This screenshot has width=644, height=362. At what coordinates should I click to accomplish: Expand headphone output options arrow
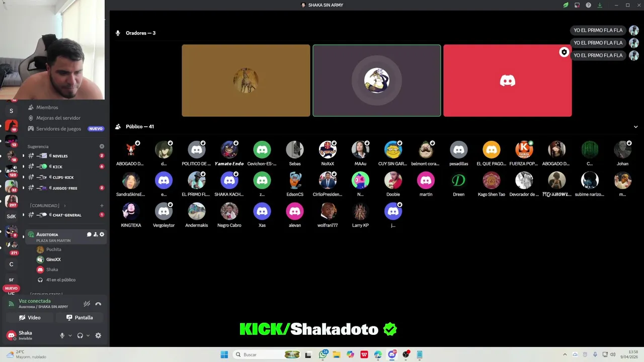click(x=88, y=335)
